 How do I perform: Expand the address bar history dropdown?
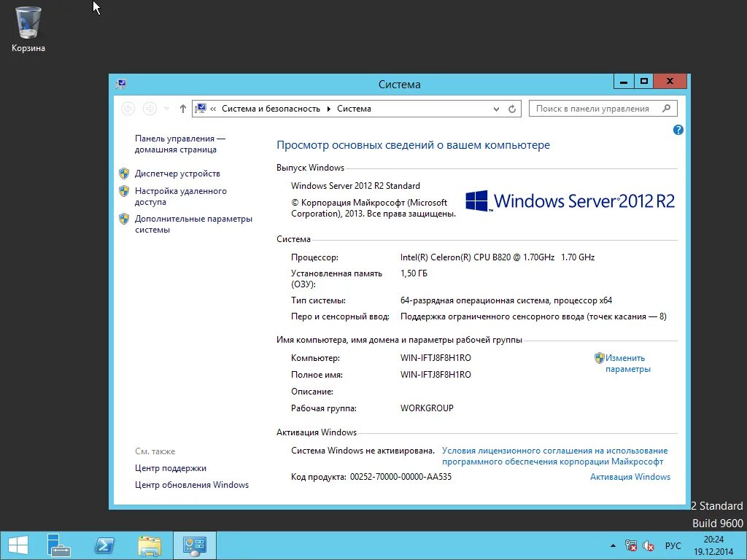[x=496, y=109]
